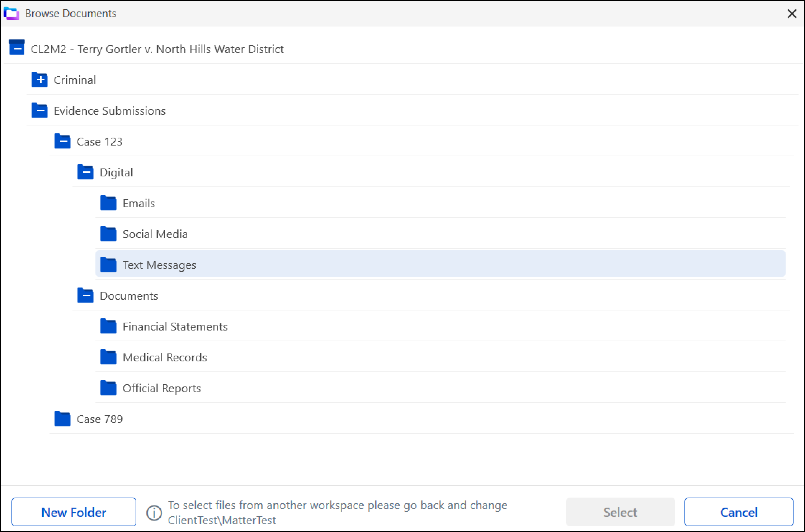Select the Terry Gortler v. North Hills workspace
Image resolution: width=805 pixels, height=532 pixels.
click(x=157, y=49)
